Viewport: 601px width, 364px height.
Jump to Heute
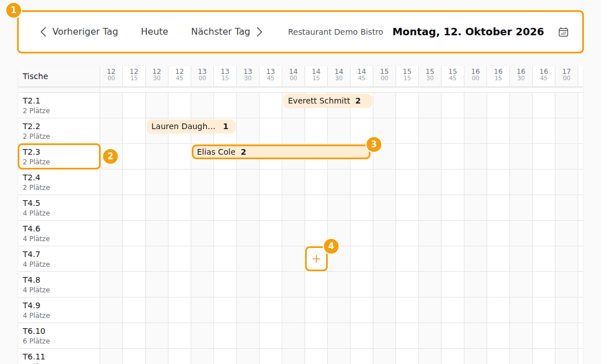[154, 32]
